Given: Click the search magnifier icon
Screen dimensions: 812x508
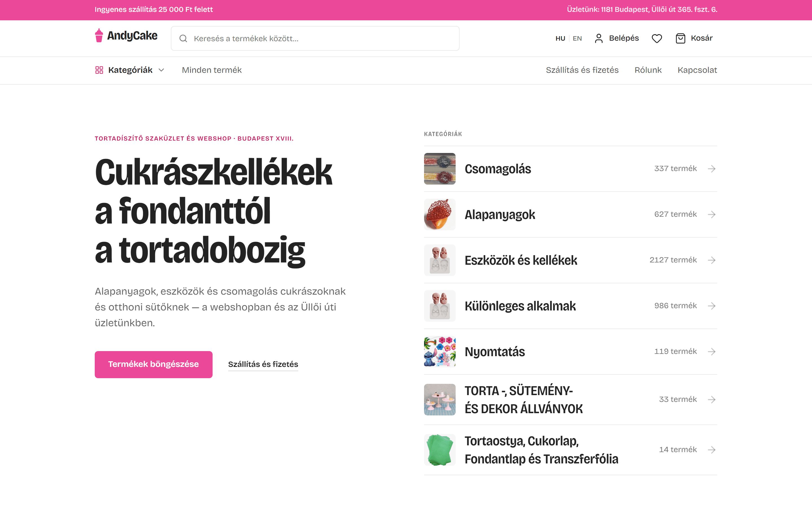Looking at the screenshot, I should point(183,39).
